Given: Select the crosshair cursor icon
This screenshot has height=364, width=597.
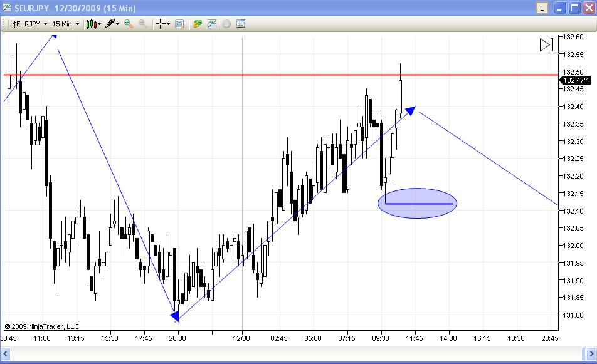Looking at the screenshot, I should point(161,24).
